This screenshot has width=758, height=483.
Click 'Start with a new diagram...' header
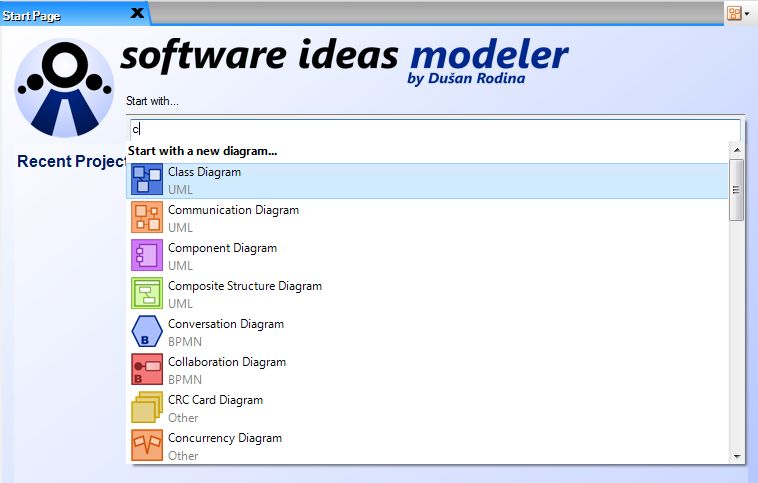pos(203,151)
